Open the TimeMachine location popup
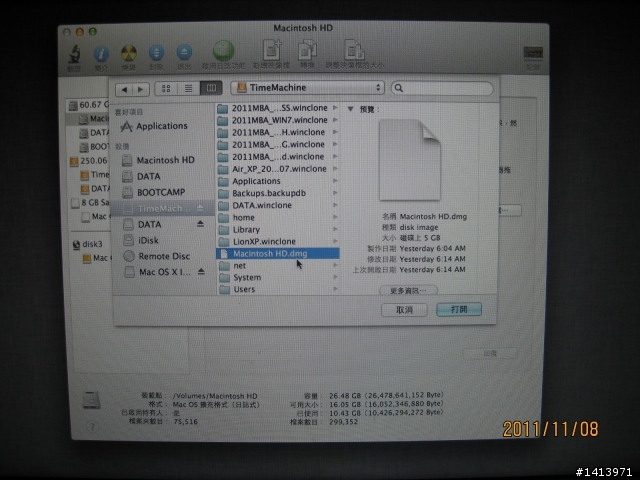This screenshot has height=480, width=640. (x=307, y=88)
